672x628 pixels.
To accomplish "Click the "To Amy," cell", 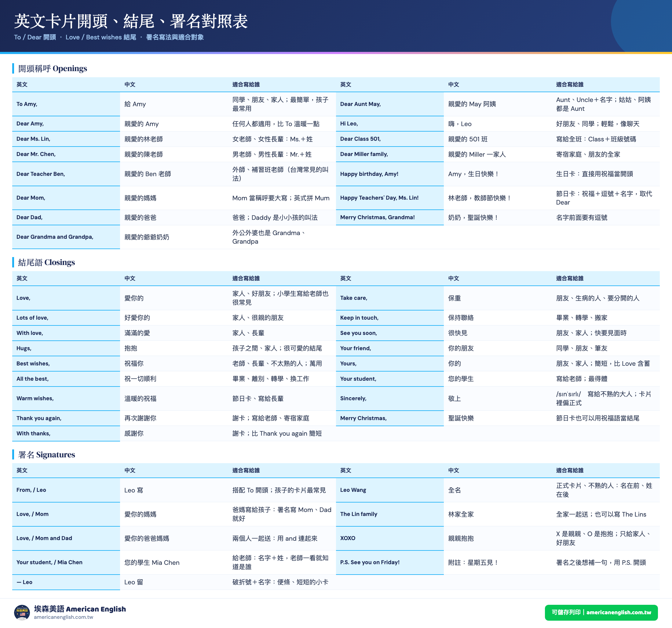I will (x=66, y=104).
